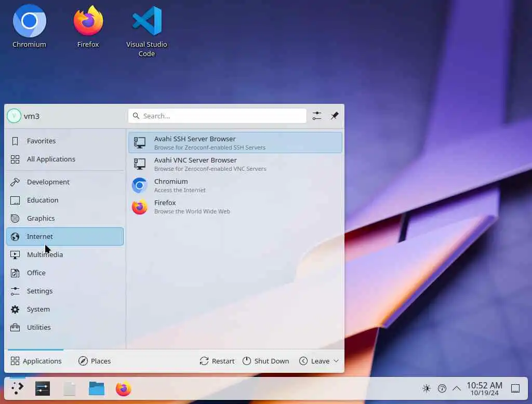This screenshot has height=404, width=532.
Task: Switch to the Places tab
Action: click(x=95, y=361)
